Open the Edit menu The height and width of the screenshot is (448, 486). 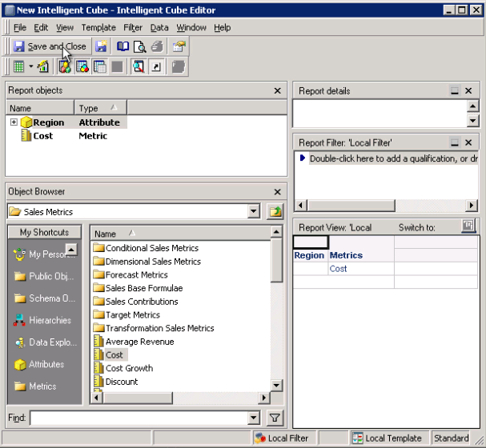pos(41,27)
